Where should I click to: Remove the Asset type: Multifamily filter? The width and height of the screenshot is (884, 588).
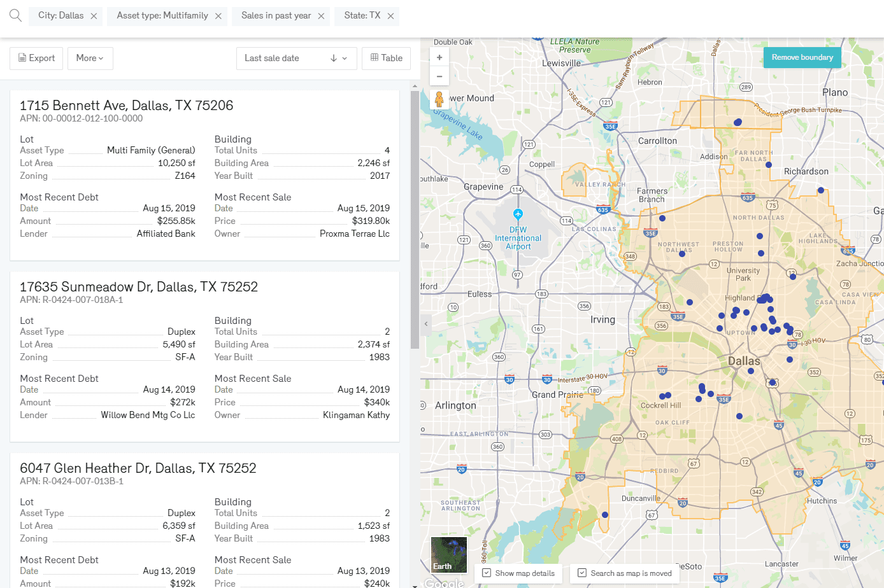coord(218,16)
